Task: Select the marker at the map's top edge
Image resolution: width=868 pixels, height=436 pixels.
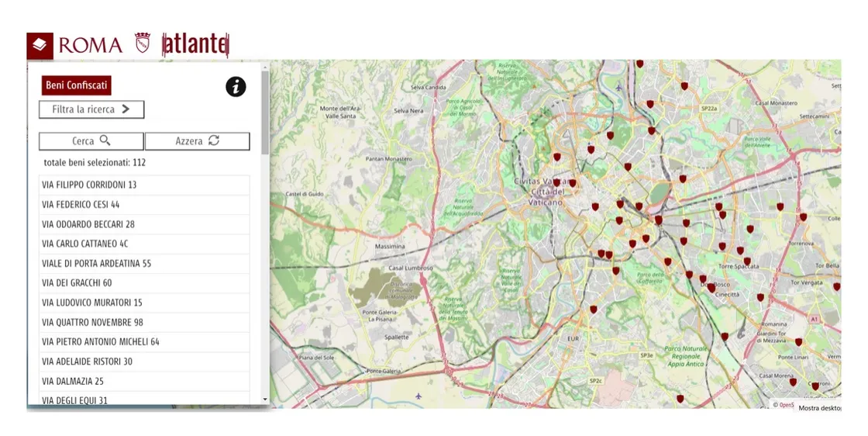Action: (x=639, y=64)
